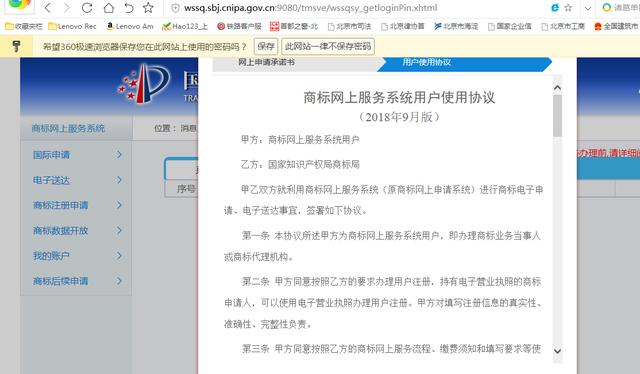Open the 收藏夹栏 bookmarks folder
The image size is (640, 374).
pyautogui.click(x=24, y=26)
